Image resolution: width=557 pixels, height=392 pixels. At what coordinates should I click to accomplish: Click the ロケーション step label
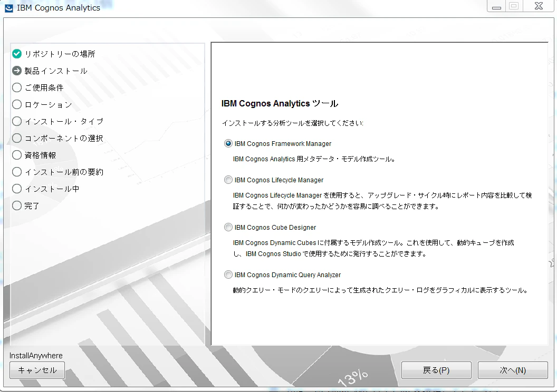(49, 105)
